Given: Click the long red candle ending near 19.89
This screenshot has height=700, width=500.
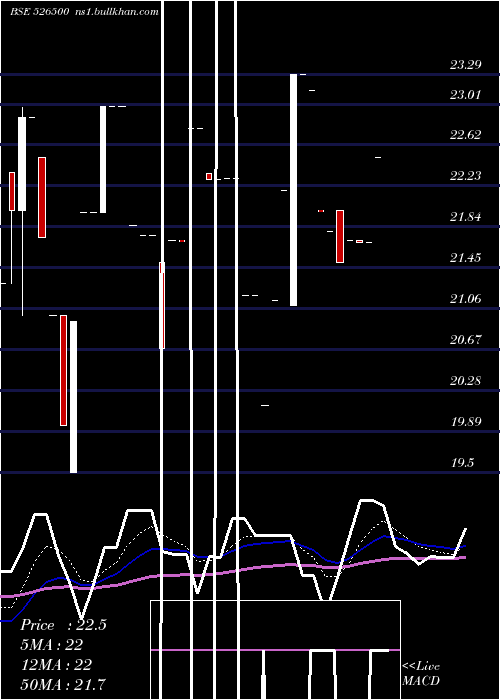Looking at the screenshot, I should click(63, 371).
